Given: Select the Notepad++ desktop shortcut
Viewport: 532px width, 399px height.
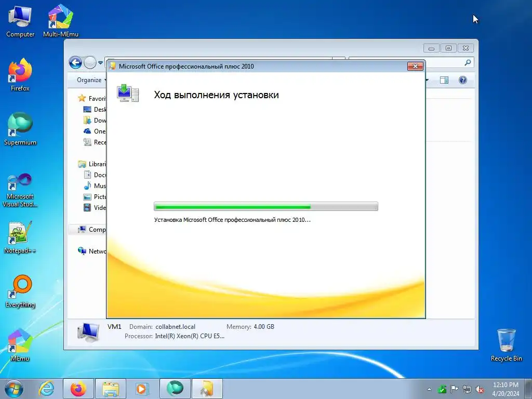Looking at the screenshot, I should click(20, 237).
